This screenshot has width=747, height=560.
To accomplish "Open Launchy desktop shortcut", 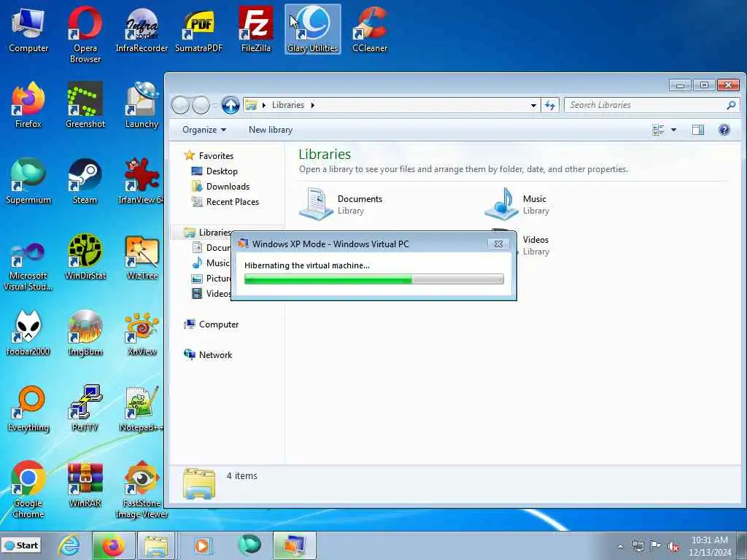I will tap(142, 105).
